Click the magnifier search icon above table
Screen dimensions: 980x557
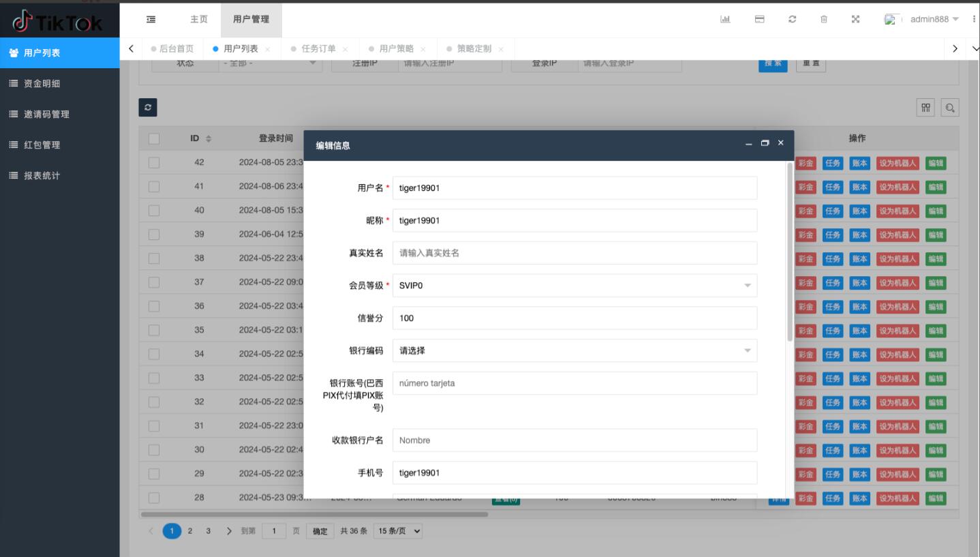950,108
